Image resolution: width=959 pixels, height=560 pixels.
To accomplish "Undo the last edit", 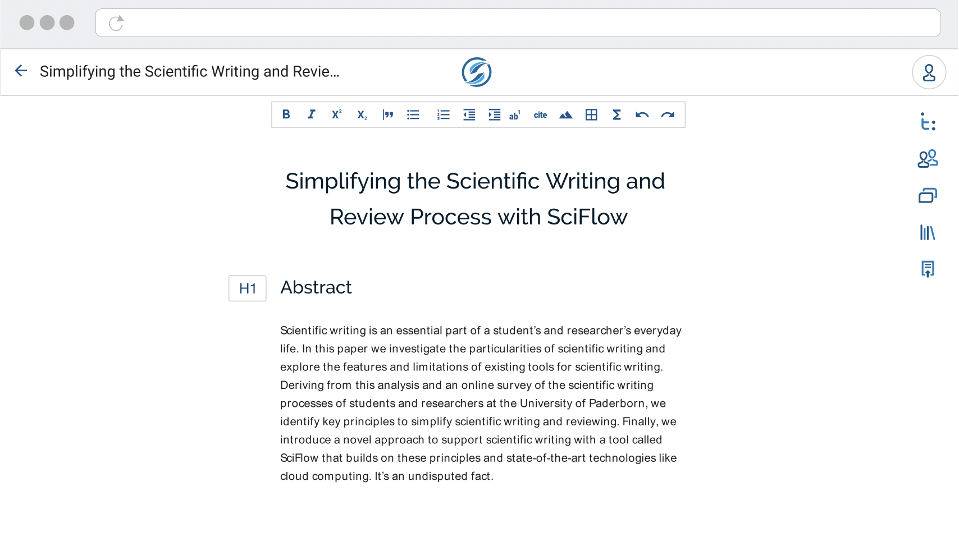I will tap(641, 114).
